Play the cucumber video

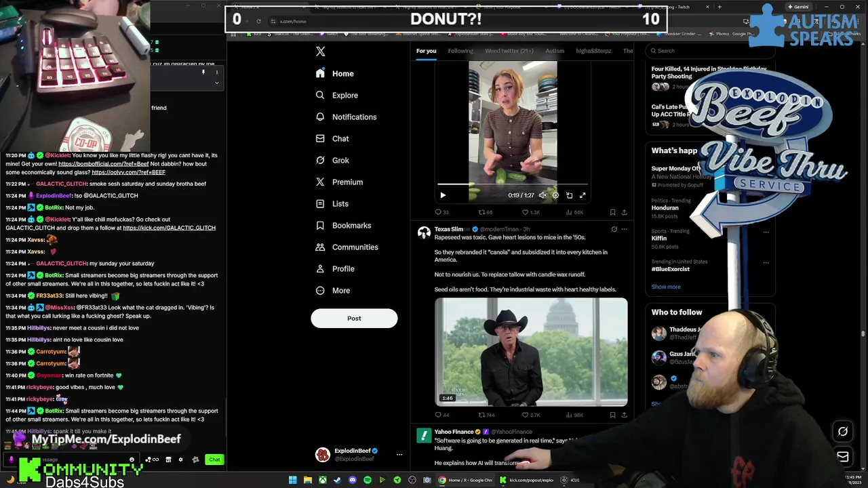443,195
